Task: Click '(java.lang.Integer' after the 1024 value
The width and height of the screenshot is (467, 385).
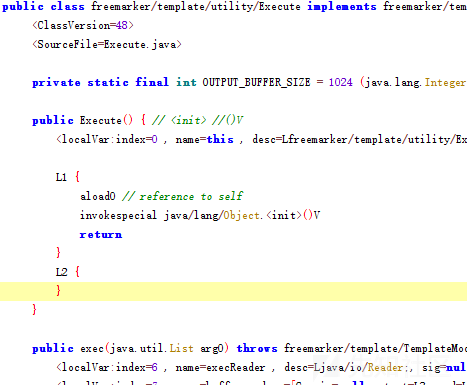Action: [x=413, y=82]
